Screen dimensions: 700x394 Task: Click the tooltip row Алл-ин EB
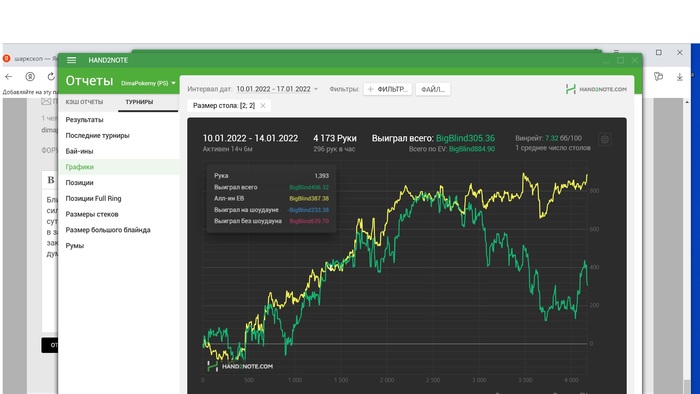271,199
